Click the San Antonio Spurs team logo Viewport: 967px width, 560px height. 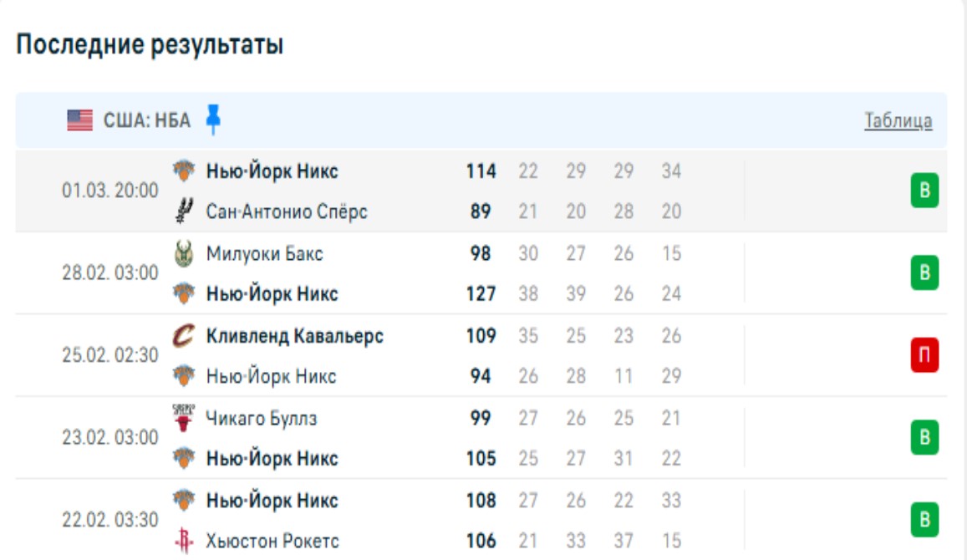pos(183,211)
